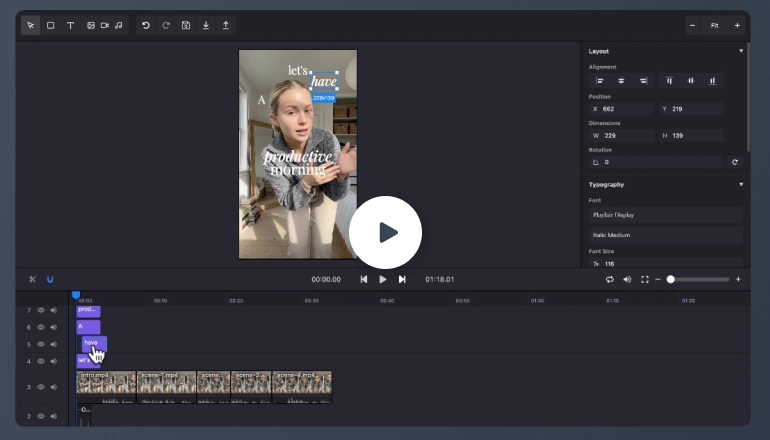
Task: Click the download/import icon
Action: tap(206, 26)
